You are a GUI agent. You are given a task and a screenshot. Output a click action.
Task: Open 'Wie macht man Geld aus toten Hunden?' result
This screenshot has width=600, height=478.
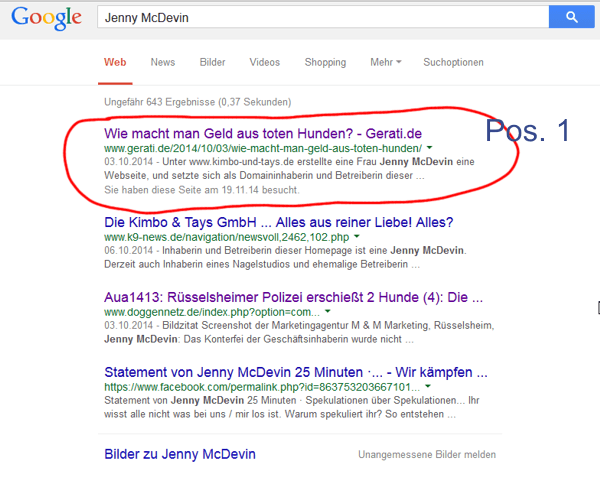[x=263, y=134]
